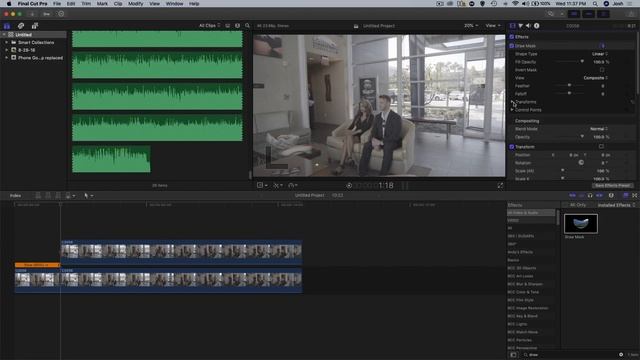This screenshot has width=640, height=360.
Task: Disable the Draw Mask effect checkbox
Action: click(x=512, y=46)
